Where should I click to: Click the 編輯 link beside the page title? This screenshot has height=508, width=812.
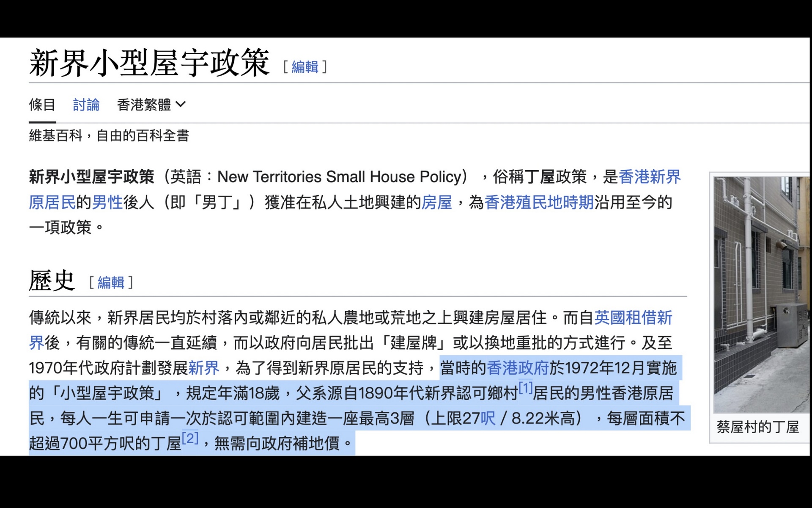pos(304,67)
